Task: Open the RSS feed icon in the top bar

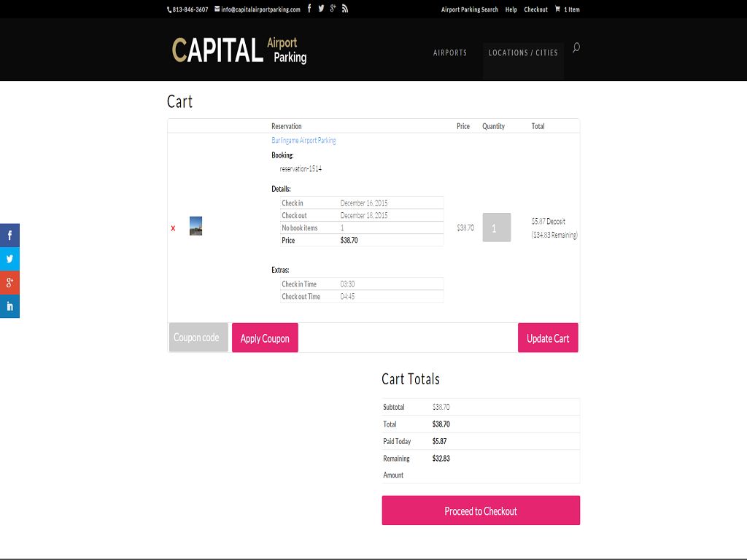Action: tap(345, 9)
